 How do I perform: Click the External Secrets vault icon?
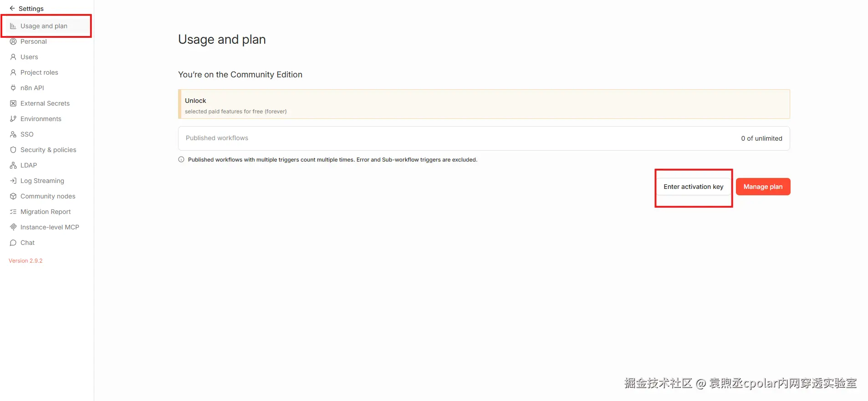[x=13, y=103]
